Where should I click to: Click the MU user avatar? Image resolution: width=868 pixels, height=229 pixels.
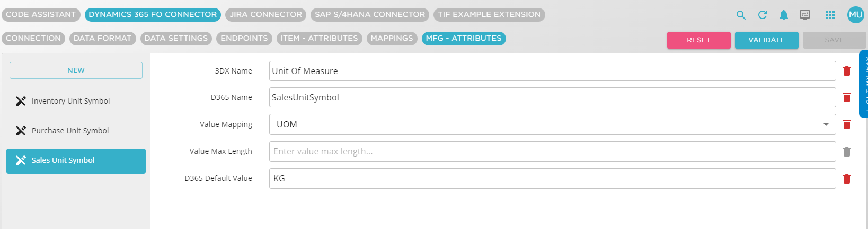pyautogui.click(x=855, y=15)
